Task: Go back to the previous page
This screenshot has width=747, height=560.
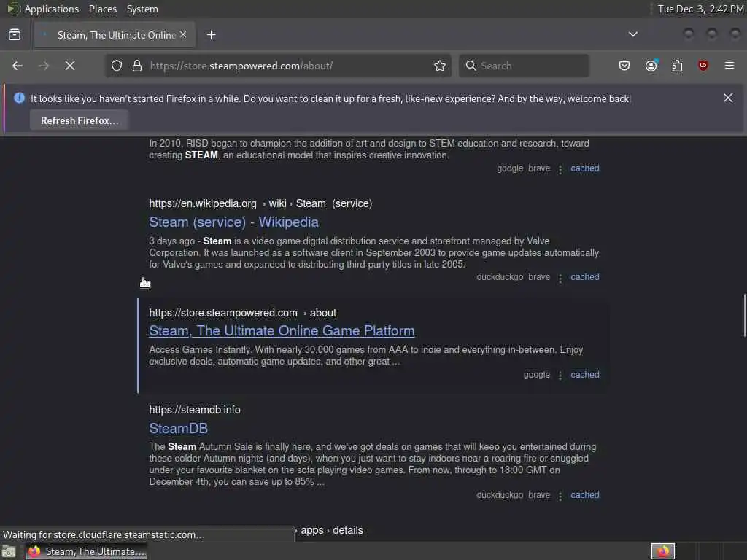Action: click(18, 66)
